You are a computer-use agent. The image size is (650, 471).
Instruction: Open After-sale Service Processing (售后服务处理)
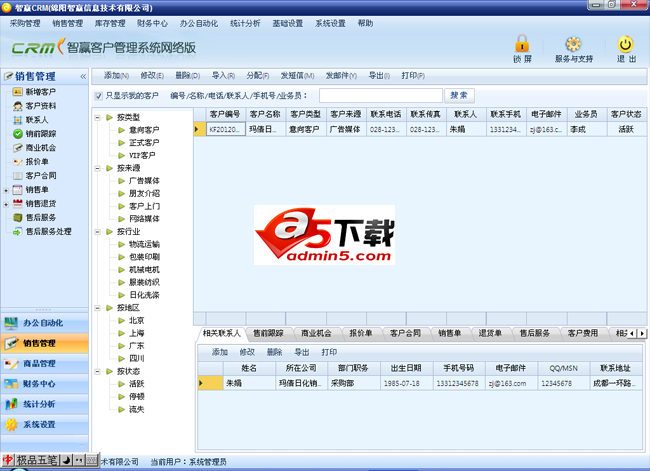coord(48,231)
